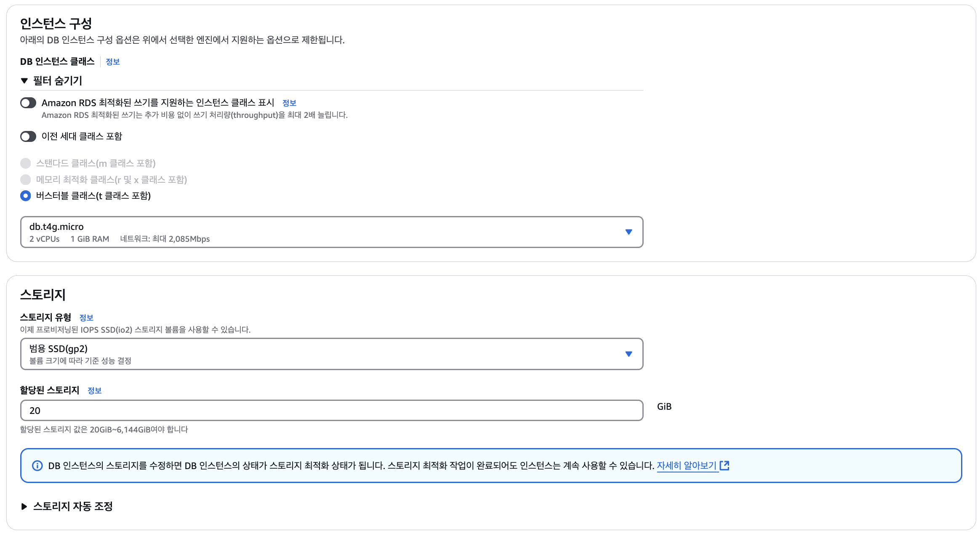980x539 pixels.
Task: Click the db.t4g.micro dropdown arrow icon
Action: point(628,232)
